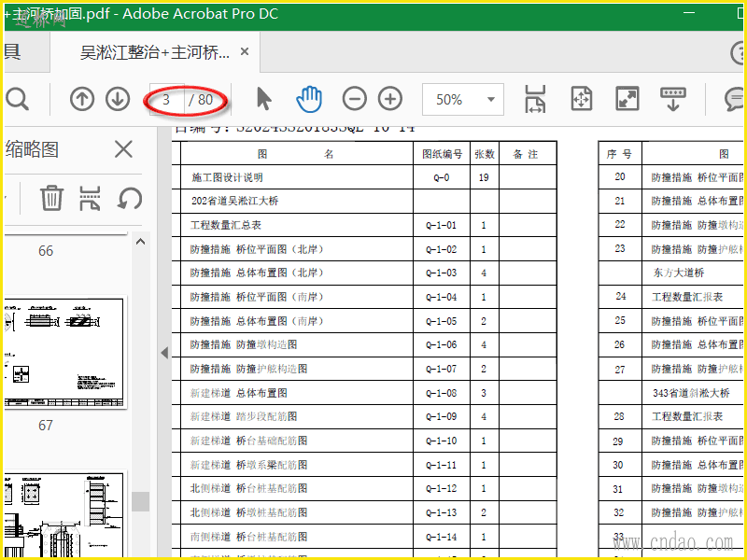Click the 序号 column header

click(619, 154)
